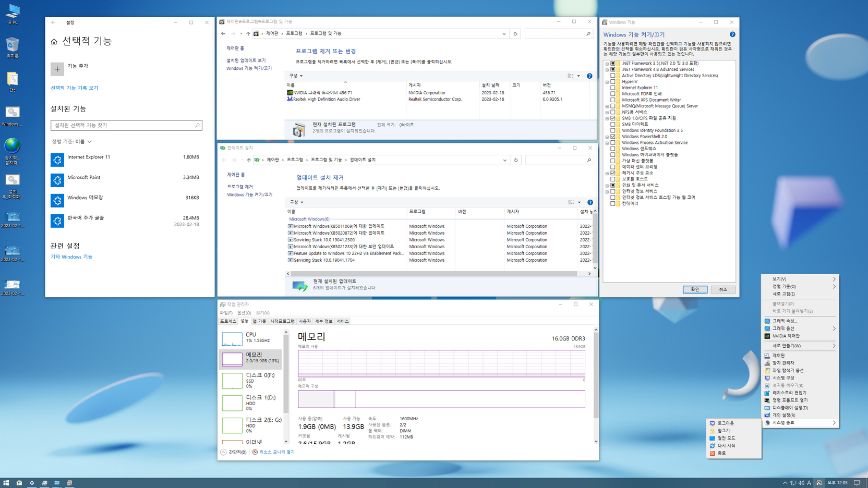Expand MSMQ(Microsoft Message Queue) Server node
Screen dimensions: 868x488
tap(607, 106)
